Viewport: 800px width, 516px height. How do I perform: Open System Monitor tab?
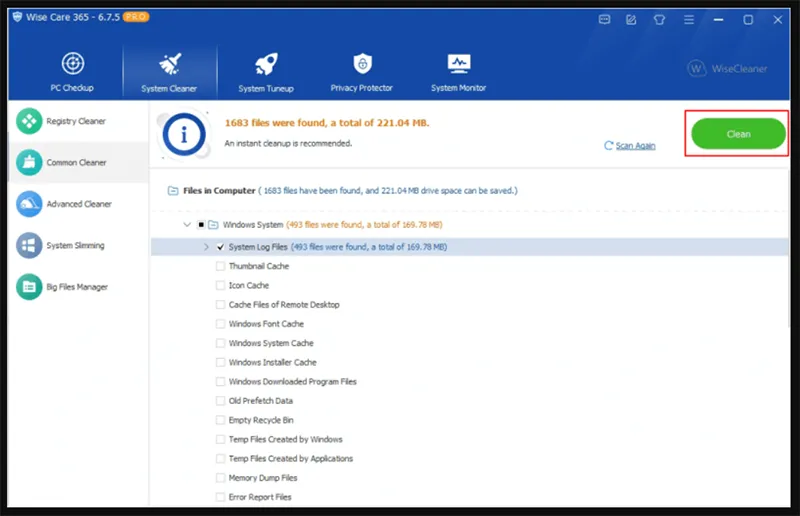pyautogui.click(x=458, y=72)
